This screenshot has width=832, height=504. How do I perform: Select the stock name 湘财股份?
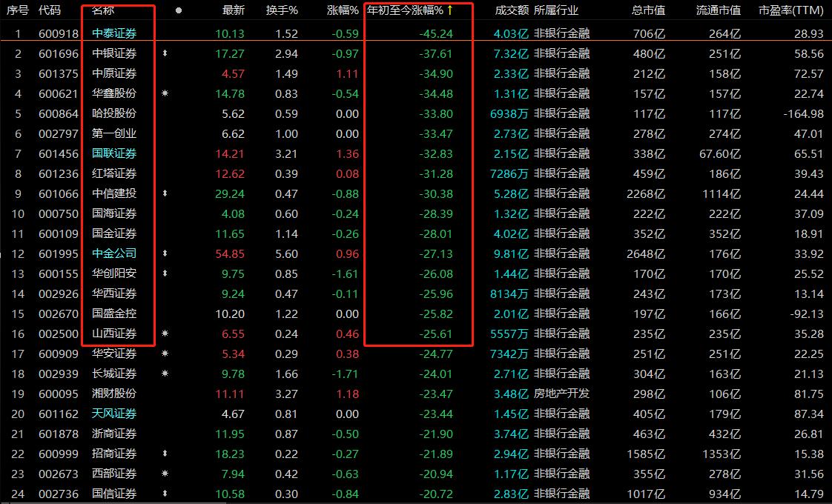point(114,394)
